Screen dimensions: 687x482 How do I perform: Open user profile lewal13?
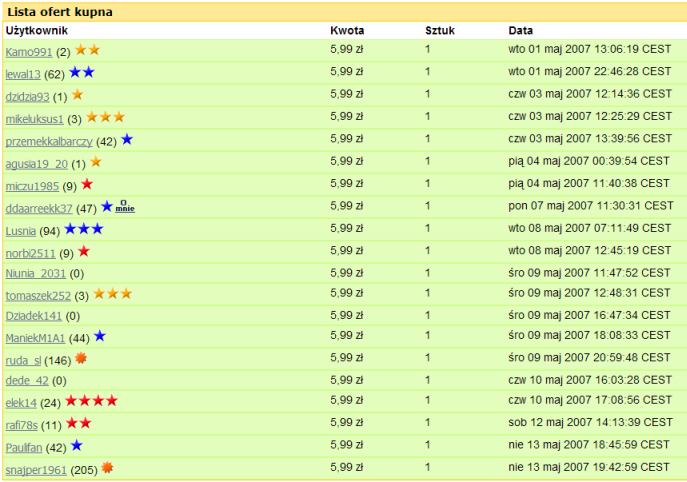[23, 74]
